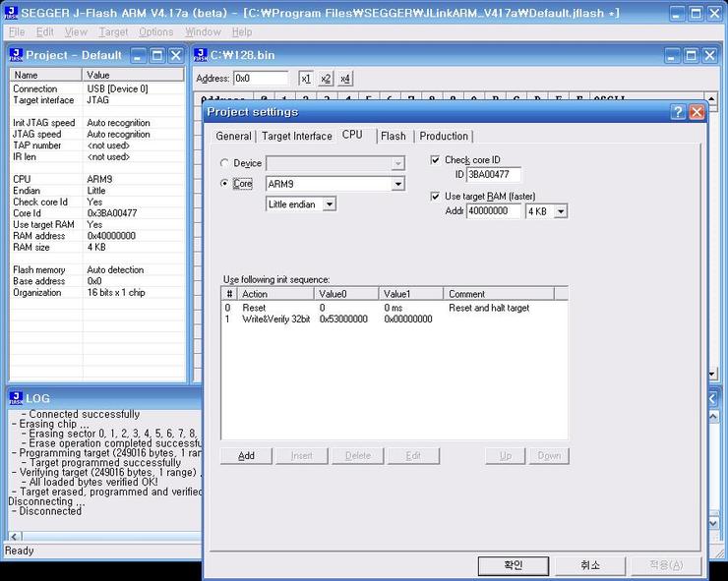Select the x4 display width button
Screen dimensions: 728x581
[x=345, y=79]
